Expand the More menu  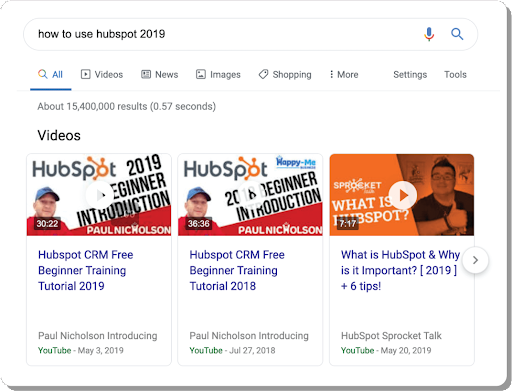click(344, 74)
